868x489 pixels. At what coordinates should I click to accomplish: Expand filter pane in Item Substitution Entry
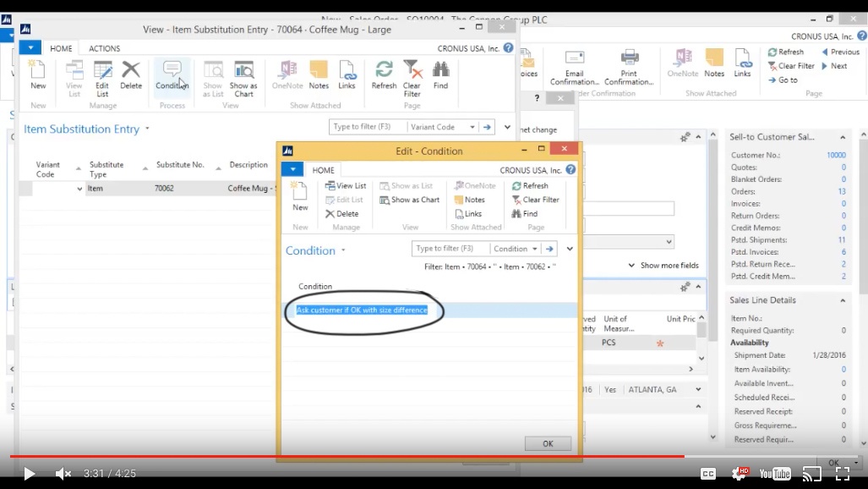click(x=507, y=127)
